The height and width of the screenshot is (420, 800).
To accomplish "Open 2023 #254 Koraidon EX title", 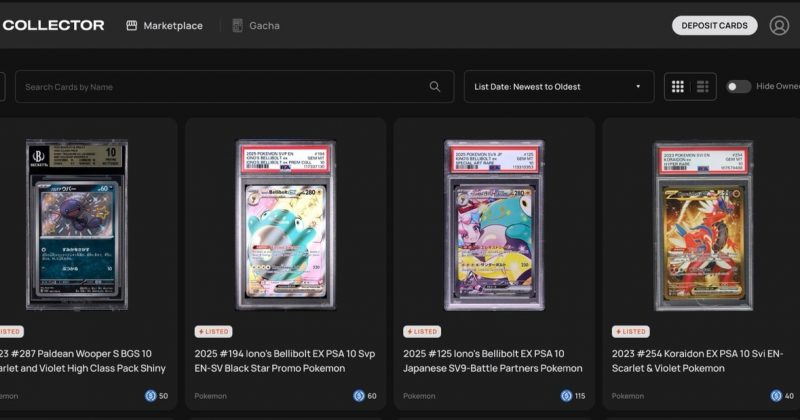I will click(x=697, y=361).
